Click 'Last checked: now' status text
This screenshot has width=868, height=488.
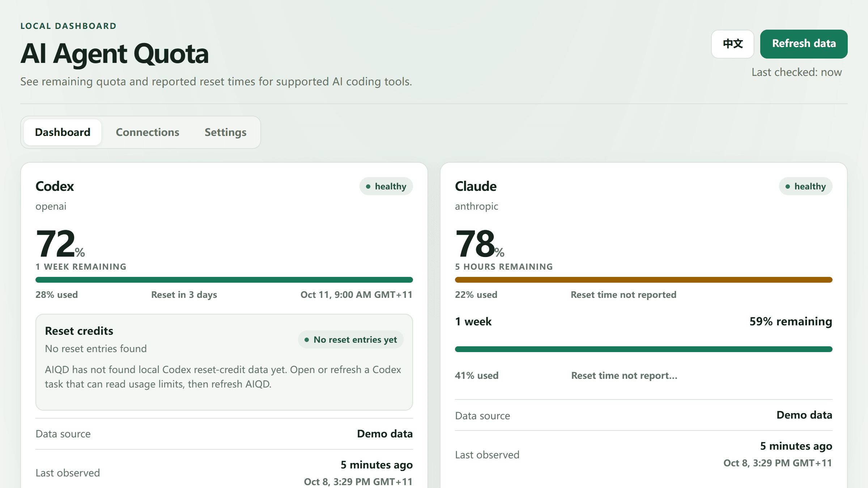(x=797, y=72)
